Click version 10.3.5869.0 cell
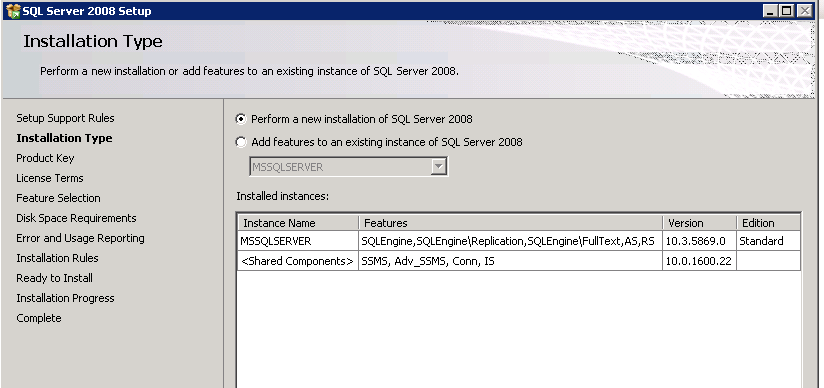This screenshot has height=388, width=824. (699, 241)
